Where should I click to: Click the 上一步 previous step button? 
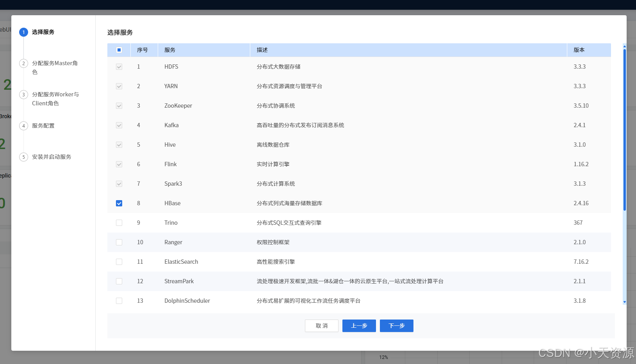click(359, 326)
